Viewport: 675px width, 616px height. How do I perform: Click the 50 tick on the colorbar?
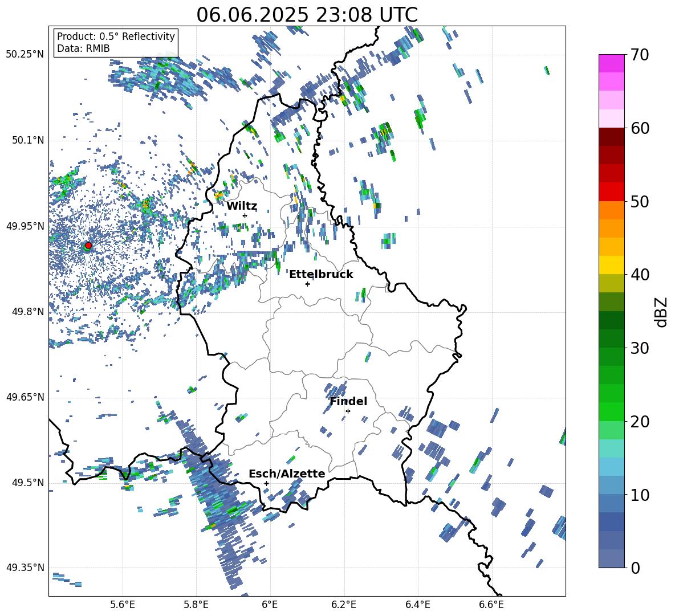(x=639, y=201)
